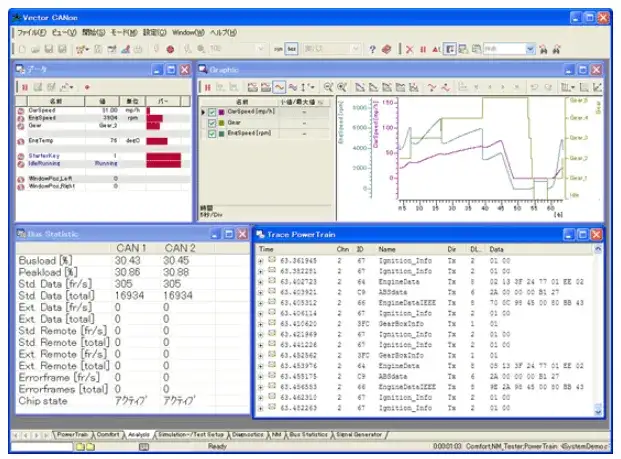Click the first yellow icon in status bar
Screen dimensions: 621x459
(x=80, y=447)
